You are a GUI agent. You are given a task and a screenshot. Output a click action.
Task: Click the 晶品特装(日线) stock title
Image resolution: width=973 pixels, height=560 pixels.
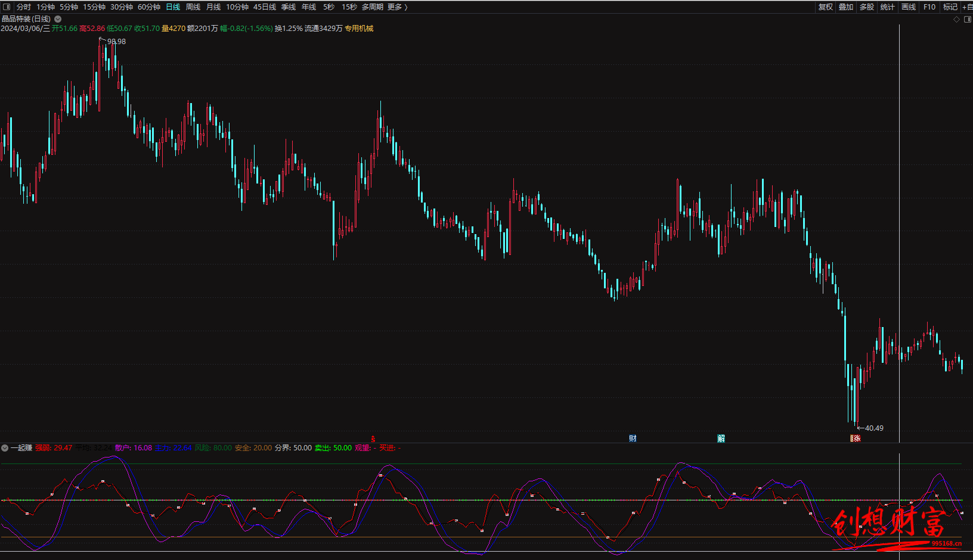pos(26,19)
